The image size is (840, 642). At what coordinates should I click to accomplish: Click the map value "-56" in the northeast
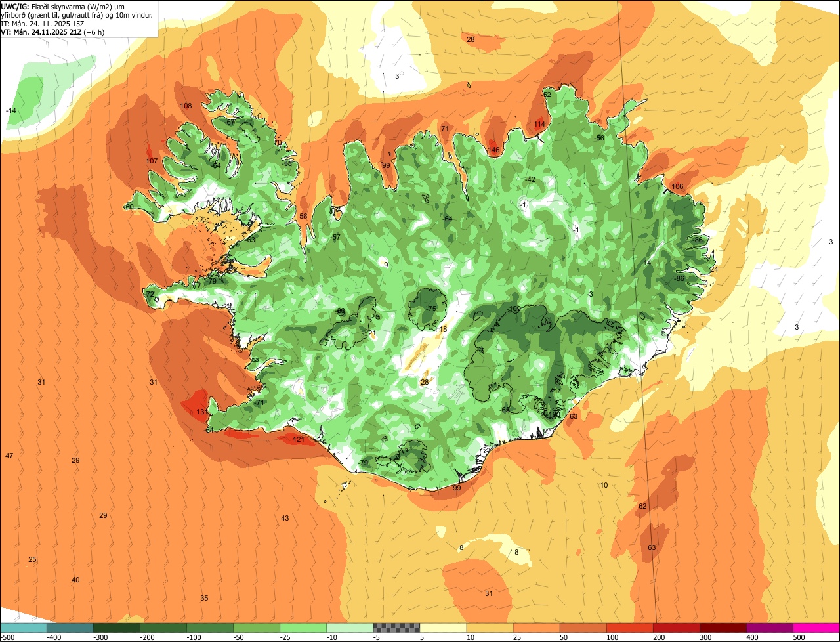[x=598, y=139]
